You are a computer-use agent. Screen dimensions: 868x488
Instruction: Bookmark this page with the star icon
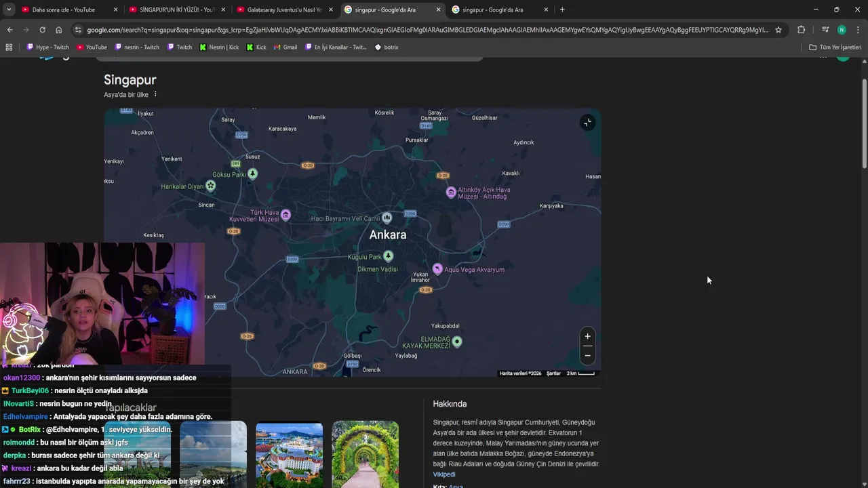(778, 30)
